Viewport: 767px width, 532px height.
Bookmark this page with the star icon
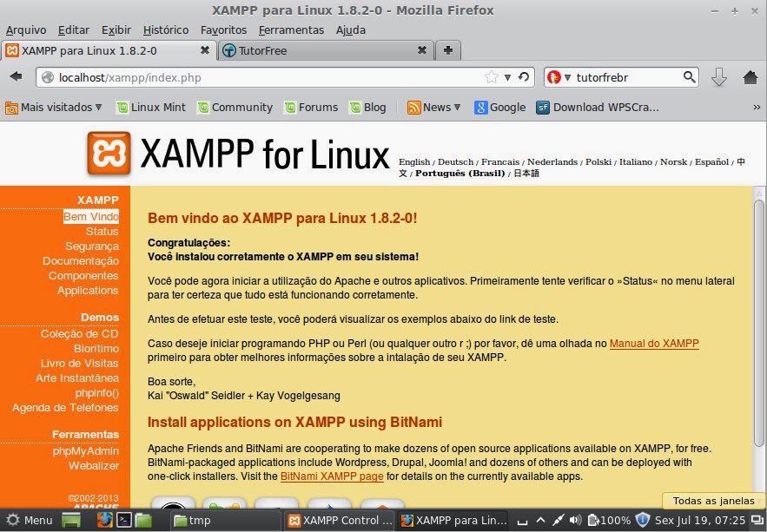[x=491, y=76]
